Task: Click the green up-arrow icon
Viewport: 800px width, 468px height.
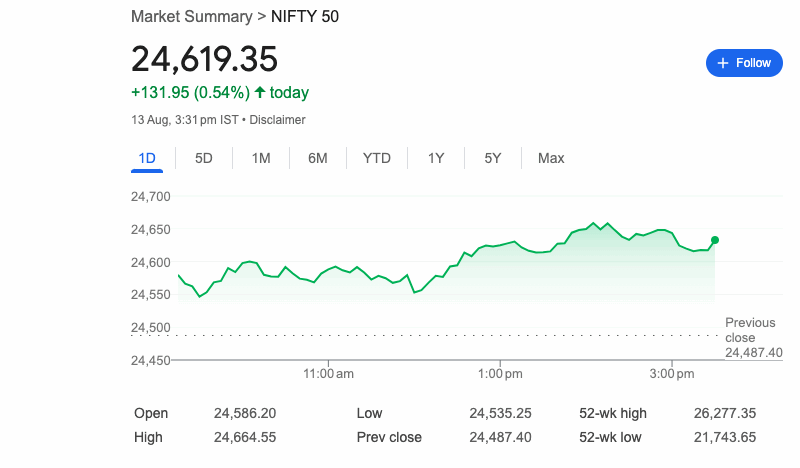Action: pyautogui.click(x=260, y=93)
